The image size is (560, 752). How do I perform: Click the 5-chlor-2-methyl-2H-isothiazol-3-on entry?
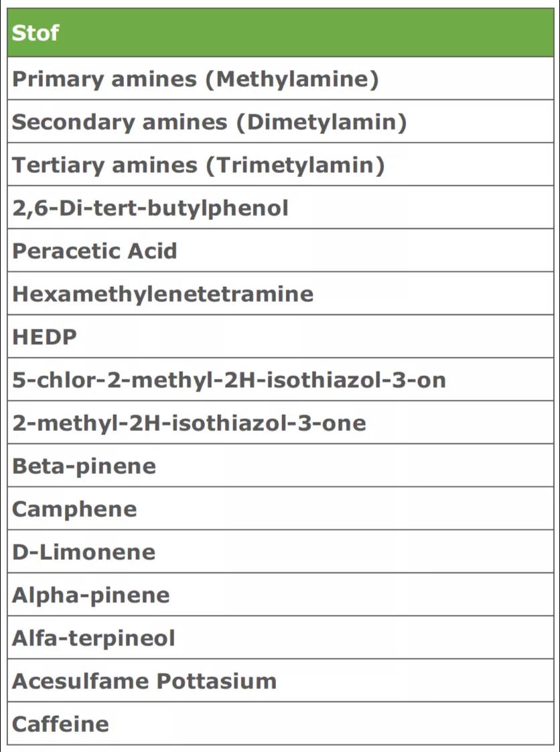[x=229, y=380]
